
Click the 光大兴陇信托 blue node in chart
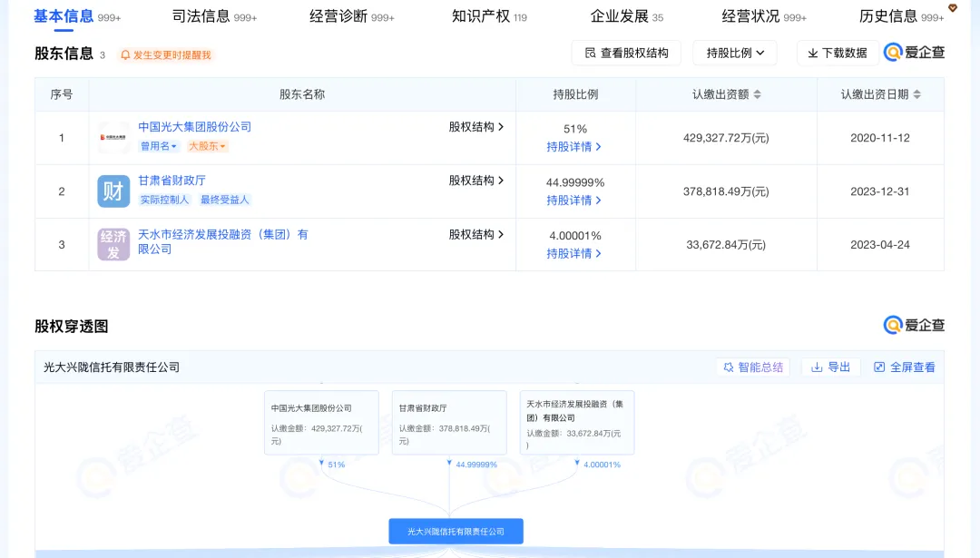click(456, 531)
